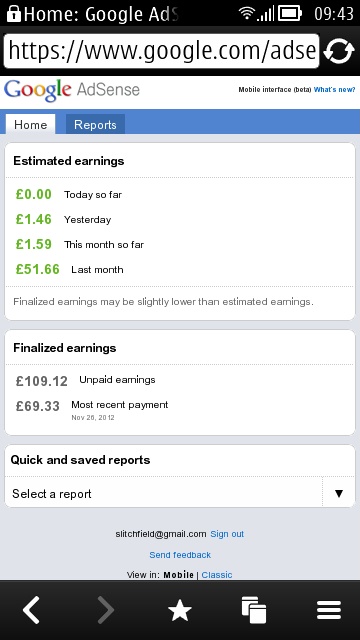Tap the Mobile view option
Screen dimensions: 360x640
tap(178, 575)
